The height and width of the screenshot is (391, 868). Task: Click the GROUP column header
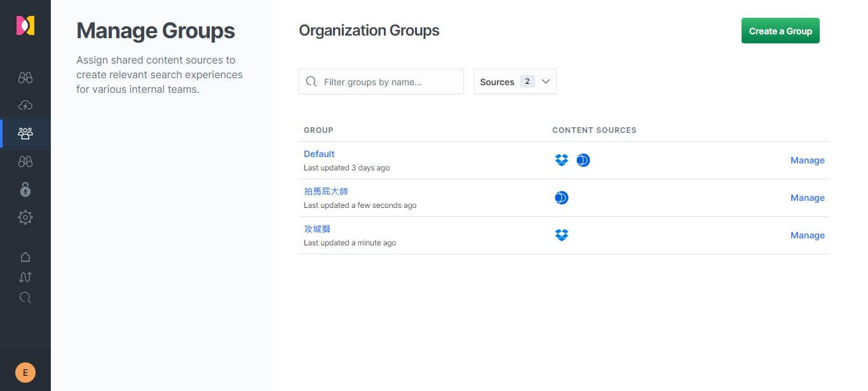click(x=318, y=130)
